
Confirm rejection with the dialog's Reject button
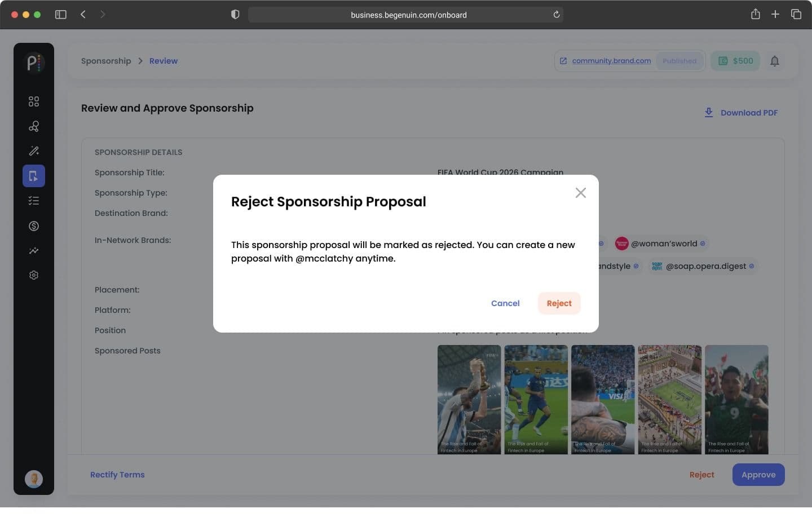[x=559, y=303]
